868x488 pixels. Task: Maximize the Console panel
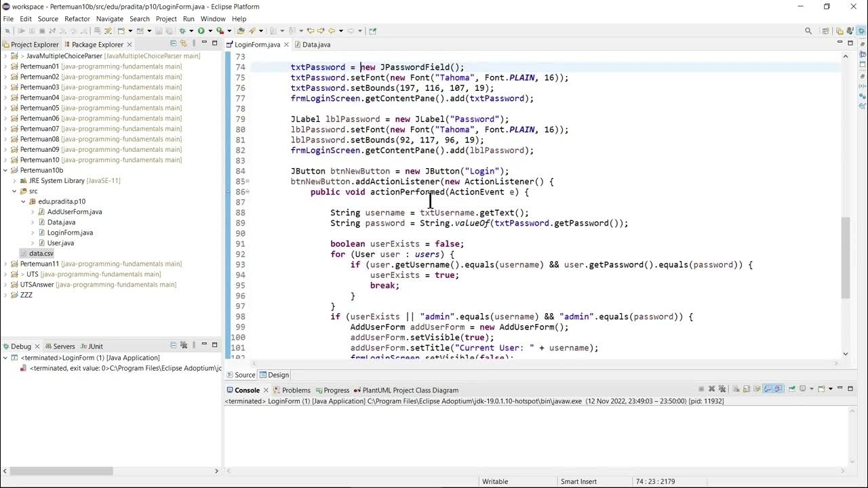[x=850, y=389]
